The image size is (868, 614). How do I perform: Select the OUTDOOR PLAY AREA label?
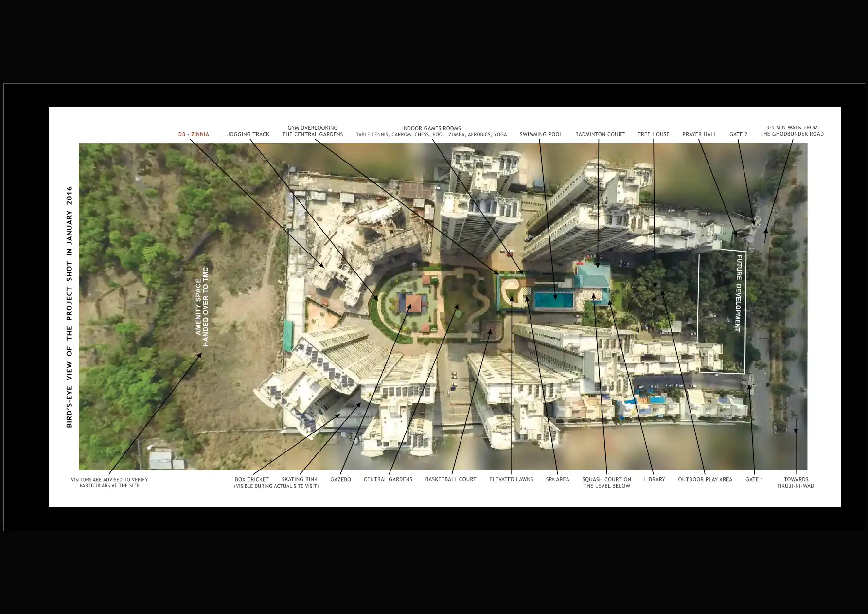705,479
